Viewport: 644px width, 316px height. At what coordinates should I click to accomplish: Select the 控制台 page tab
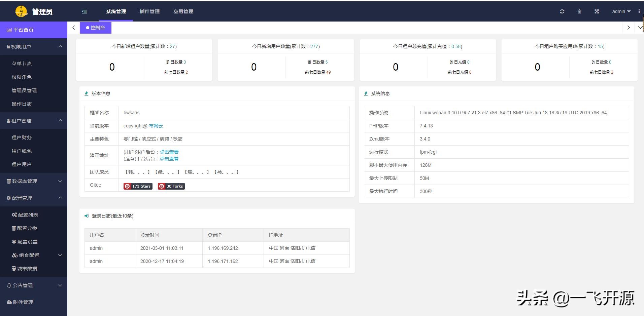coord(96,28)
